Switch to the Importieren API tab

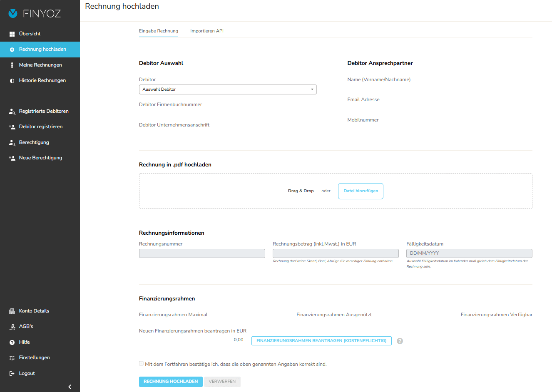point(207,31)
